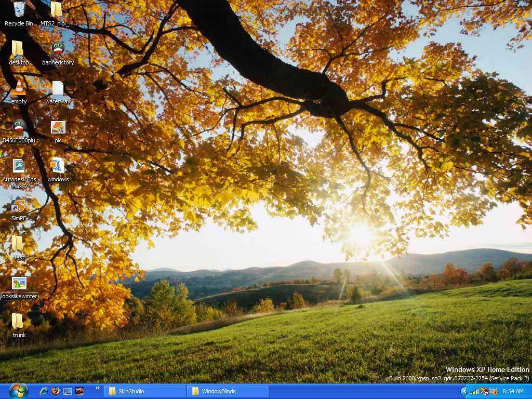Click the wireless signal strength tray icon
532x399 pixels.
point(475,391)
